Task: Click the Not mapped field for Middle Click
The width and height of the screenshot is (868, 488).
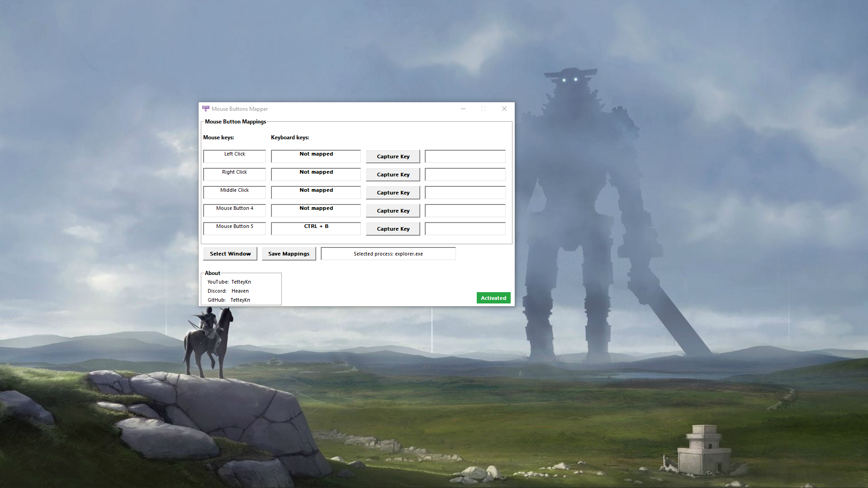Action: click(315, 192)
